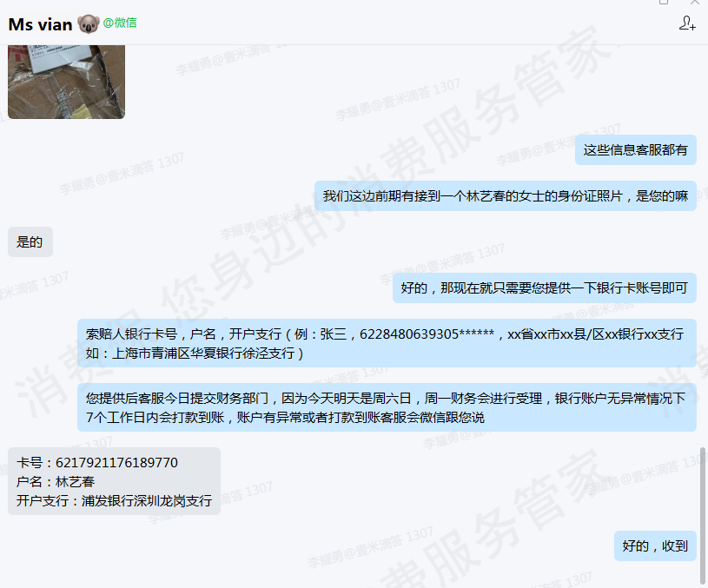Click the message with 索赔人银行卡号 example format
The width and height of the screenshot is (708, 588).
point(387,343)
